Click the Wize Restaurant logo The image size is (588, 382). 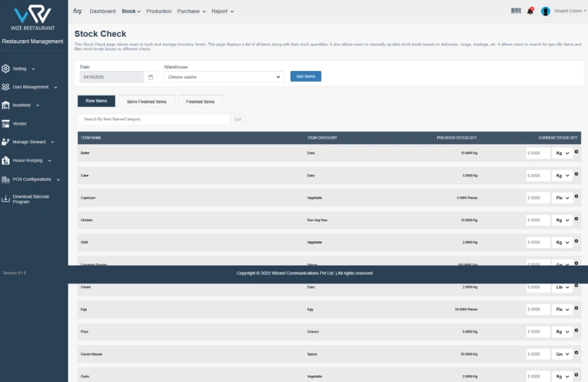pyautogui.click(x=33, y=17)
